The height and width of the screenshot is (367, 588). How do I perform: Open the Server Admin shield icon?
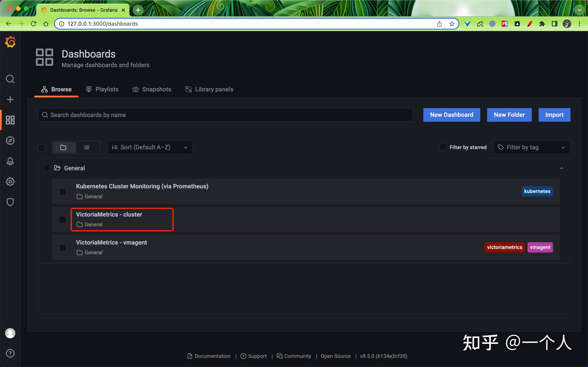[x=10, y=202]
